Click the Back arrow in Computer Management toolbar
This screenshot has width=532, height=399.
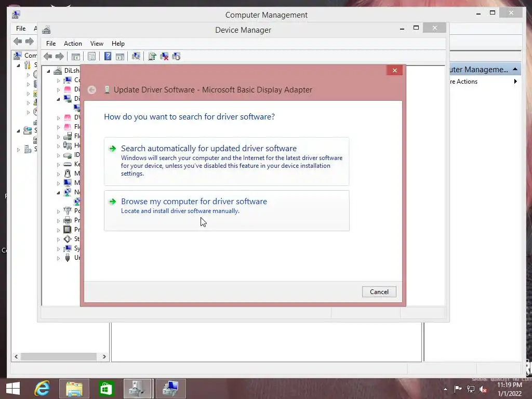(x=18, y=42)
